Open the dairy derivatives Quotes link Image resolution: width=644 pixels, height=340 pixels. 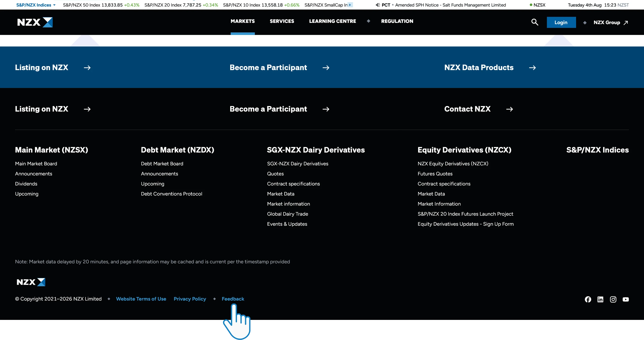tap(275, 174)
